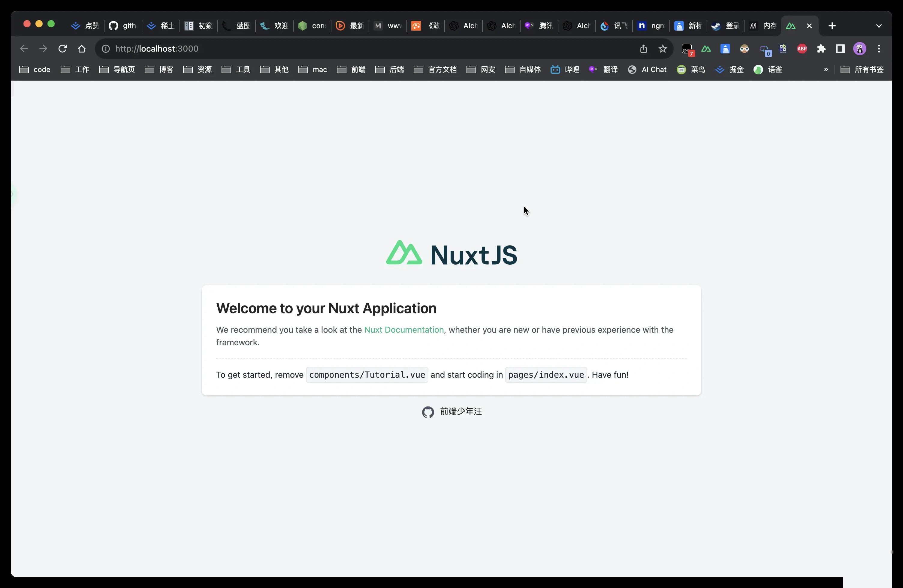Open the 前端 bookmarks folder
Screen dimensions: 903x588
point(351,69)
